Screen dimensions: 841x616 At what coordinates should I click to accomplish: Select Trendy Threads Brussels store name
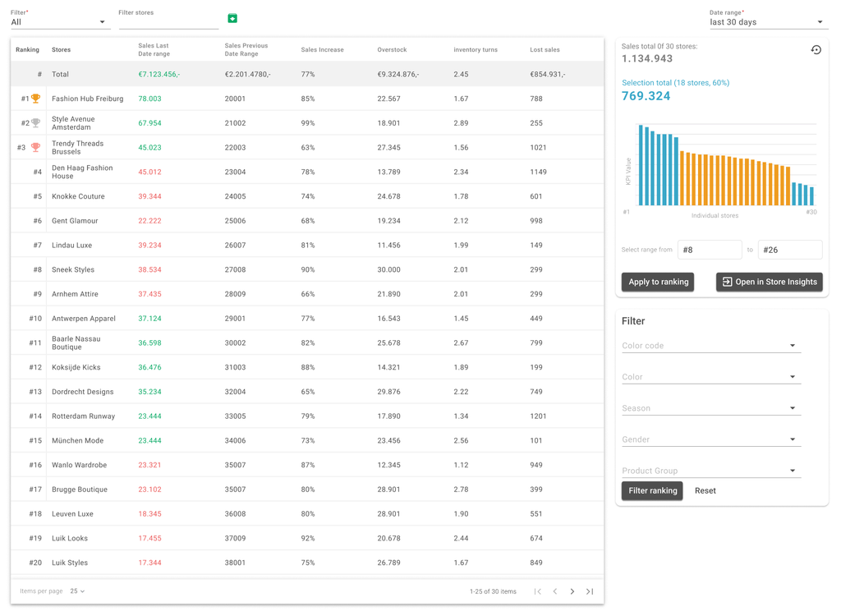pyautogui.click(x=77, y=147)
